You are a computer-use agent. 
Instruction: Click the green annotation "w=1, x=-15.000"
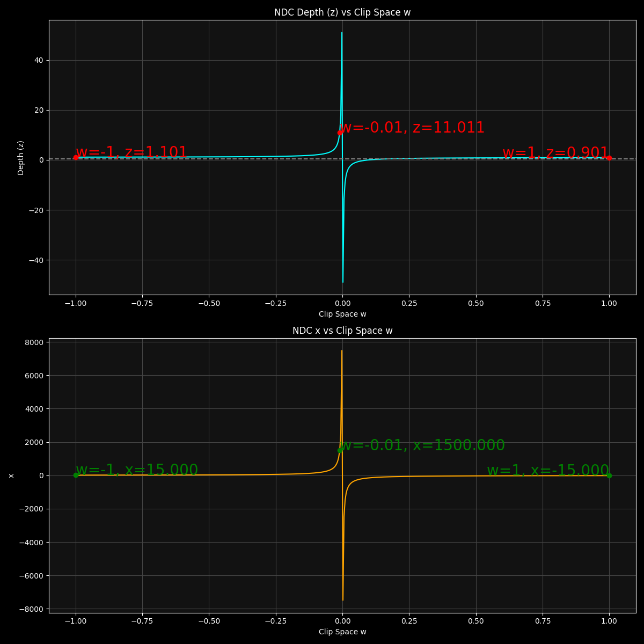[548, 471]
